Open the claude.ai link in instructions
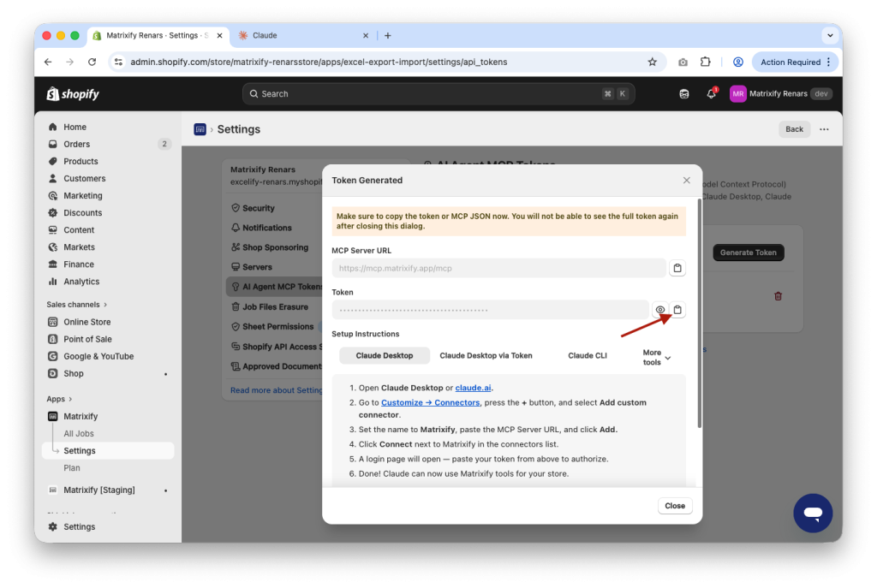The width and height of the screenshot is (877, 588). point(473,386)
